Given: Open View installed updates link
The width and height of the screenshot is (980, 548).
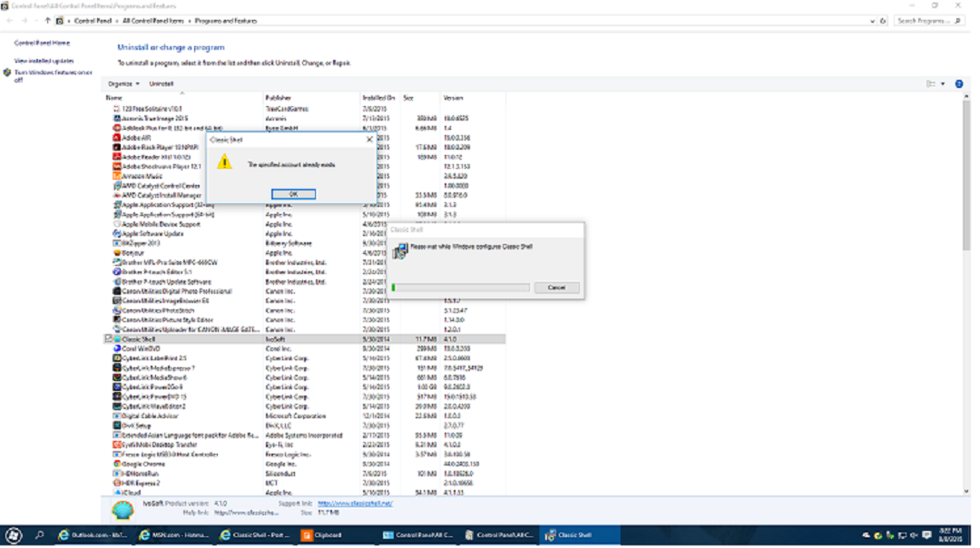Looking at the screenshot, I should tap(44, 61).
